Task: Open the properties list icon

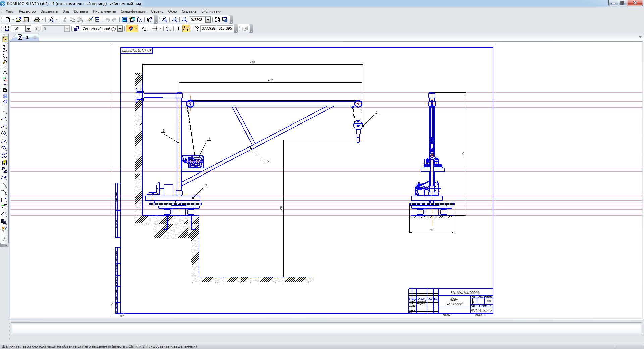Action: [97, 20]
